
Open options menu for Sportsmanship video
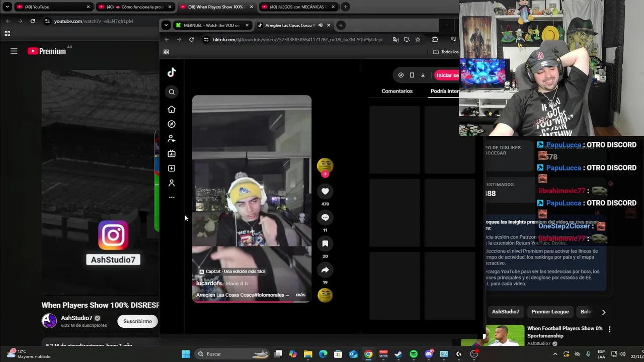point(609,329)
